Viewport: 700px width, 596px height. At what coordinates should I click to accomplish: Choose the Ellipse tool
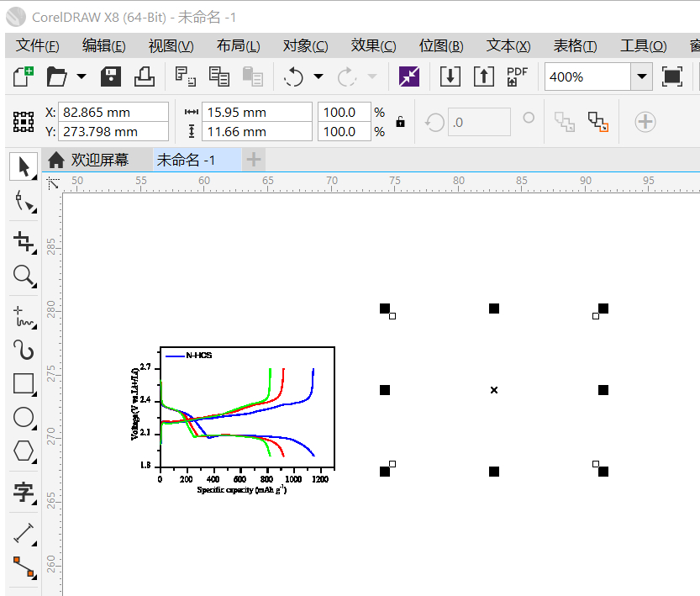click(x=24, y=418)
